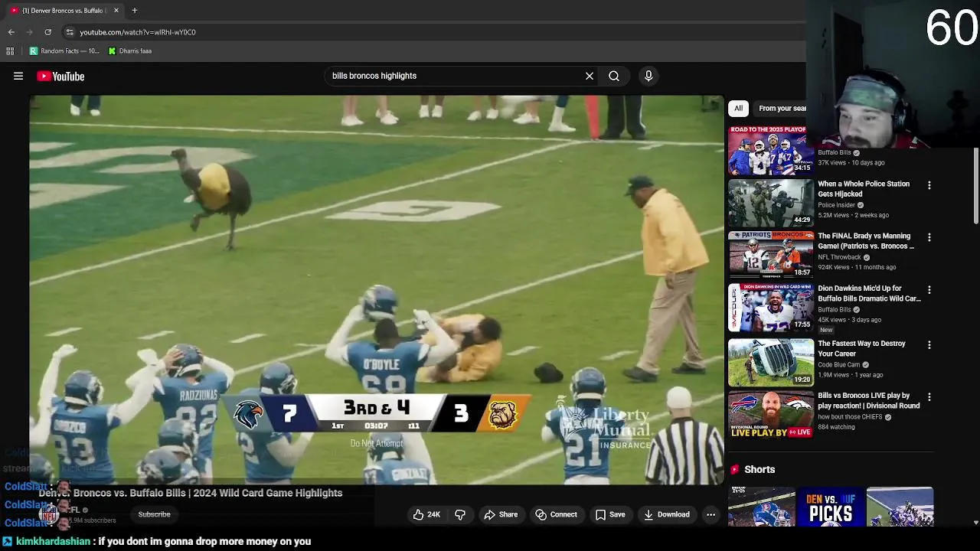Download the video via Download button
Screen dimensions: 980x551
[666, 514]
